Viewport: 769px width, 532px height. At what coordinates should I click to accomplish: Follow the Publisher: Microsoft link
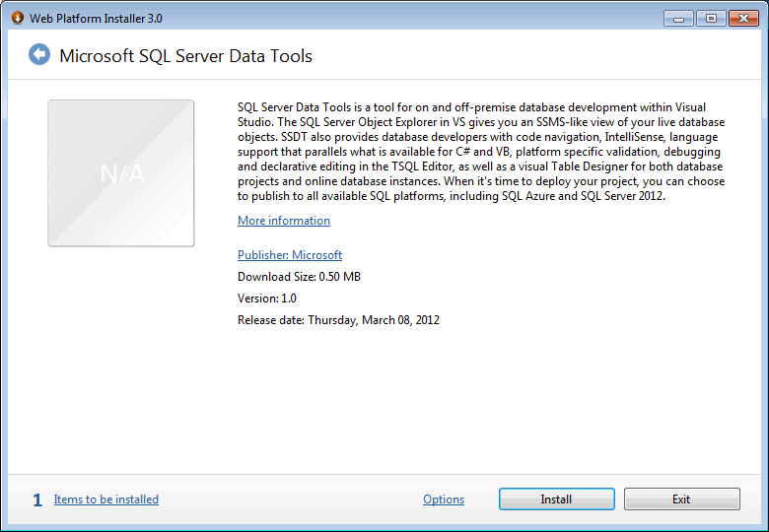290,255
